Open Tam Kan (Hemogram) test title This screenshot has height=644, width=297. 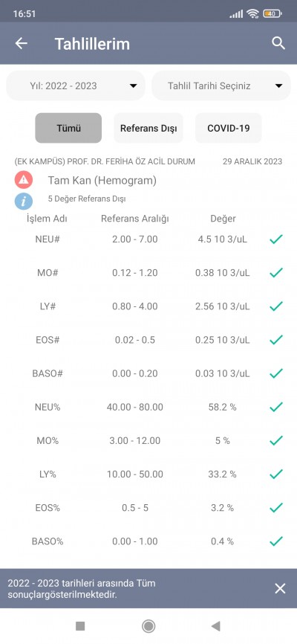click(102, 180)
